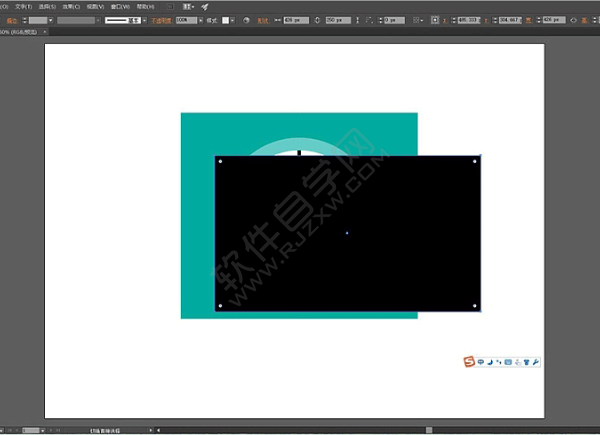Click the top-right anchor of black rectangle

(x=480, y=156)
